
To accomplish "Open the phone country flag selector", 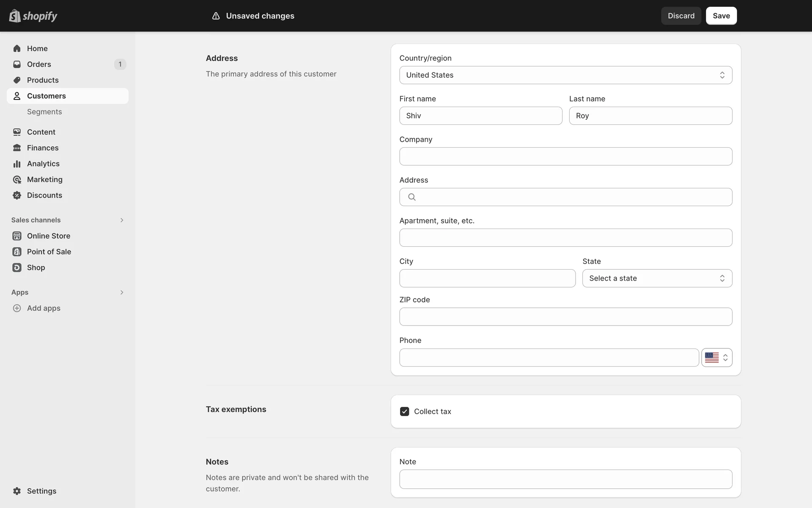I will pos(716,358).
